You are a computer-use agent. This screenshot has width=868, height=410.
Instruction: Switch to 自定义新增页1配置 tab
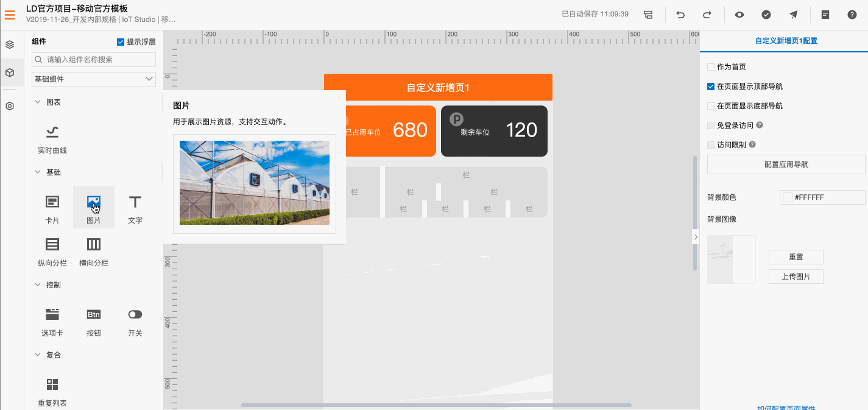pyautogui.click(x=786, y=41)
